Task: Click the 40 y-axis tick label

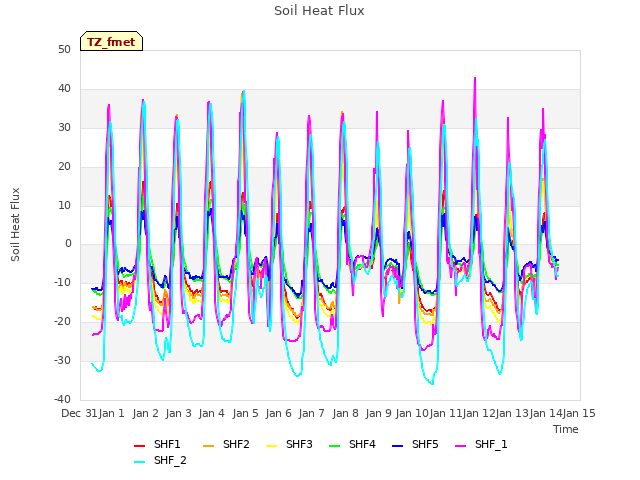Action: 64,88
